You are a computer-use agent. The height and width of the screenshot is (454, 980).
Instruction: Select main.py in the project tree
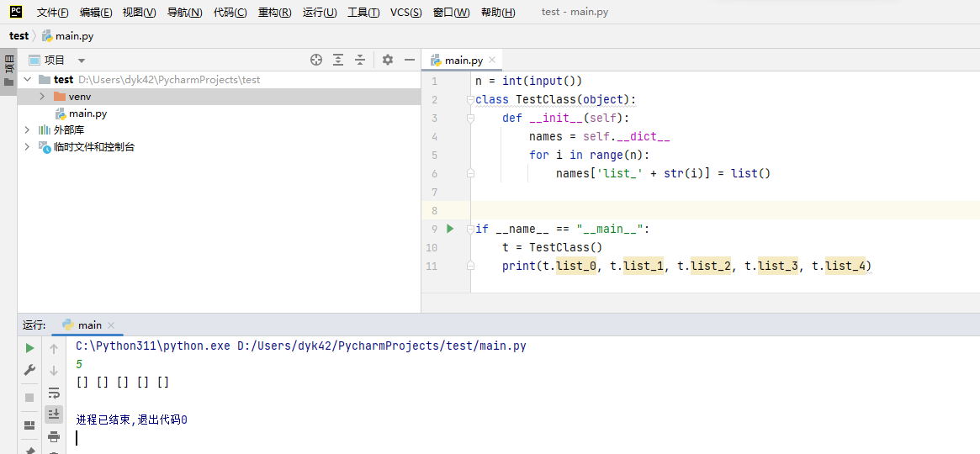coord(219,113)
